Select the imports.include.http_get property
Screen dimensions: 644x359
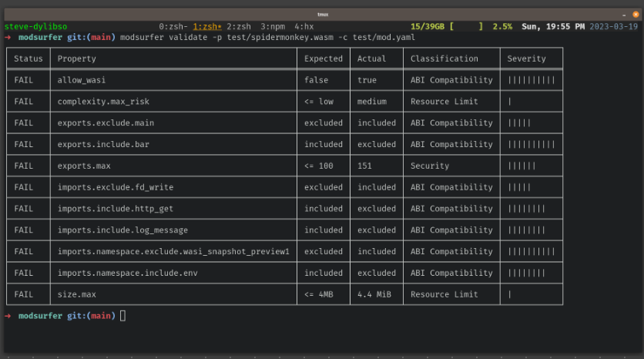coord(115,209)
